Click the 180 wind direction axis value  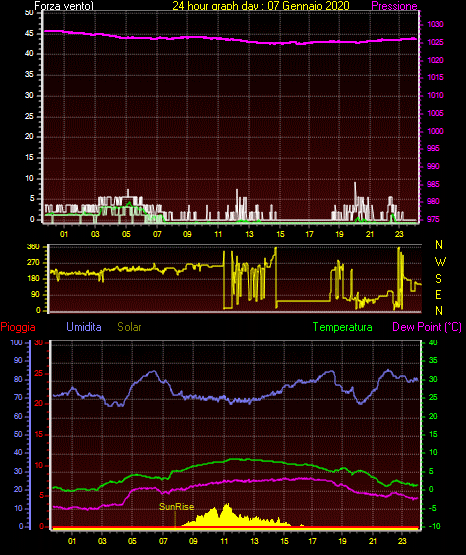tap(33, 279)
